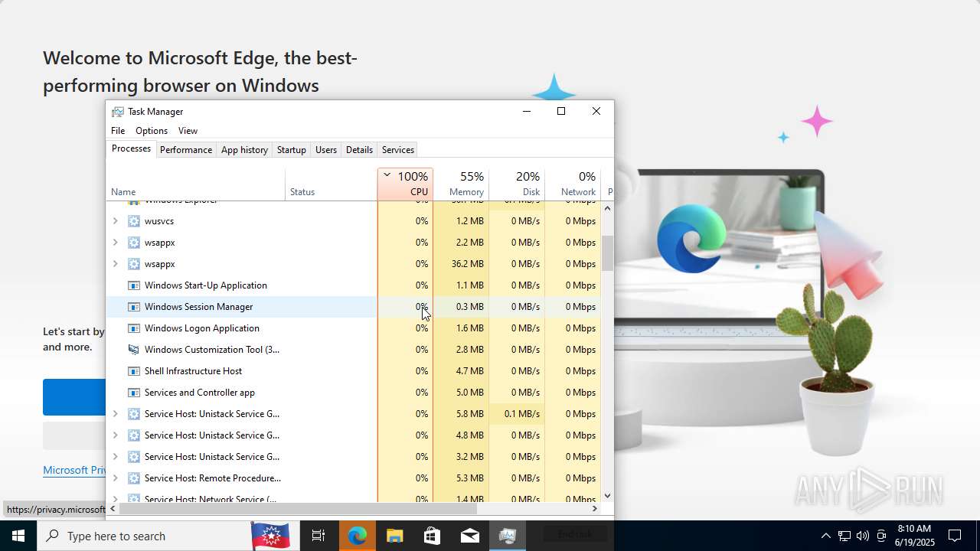Click the Status column header

pyautogui.click(x=331, y=184)
